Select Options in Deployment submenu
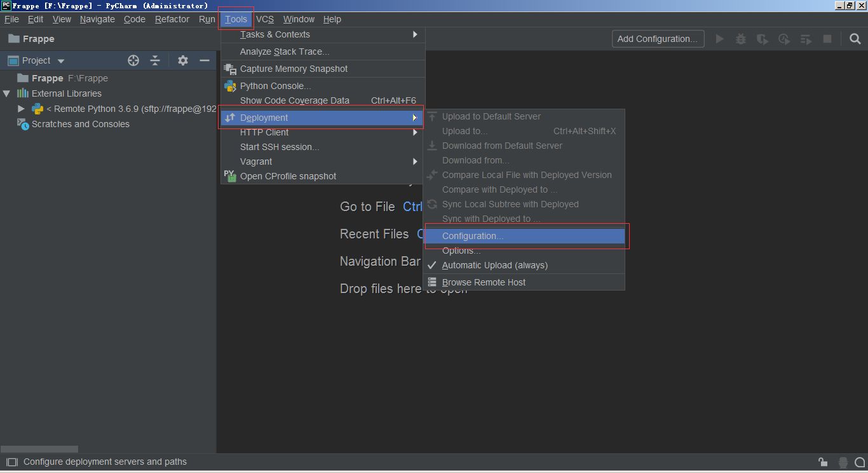The height and width of the screenshot is (473, 868). (x=524, y=250)
